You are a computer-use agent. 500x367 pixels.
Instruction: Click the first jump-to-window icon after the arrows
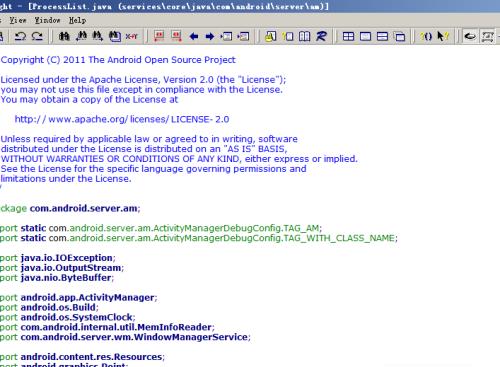(226, 36)
